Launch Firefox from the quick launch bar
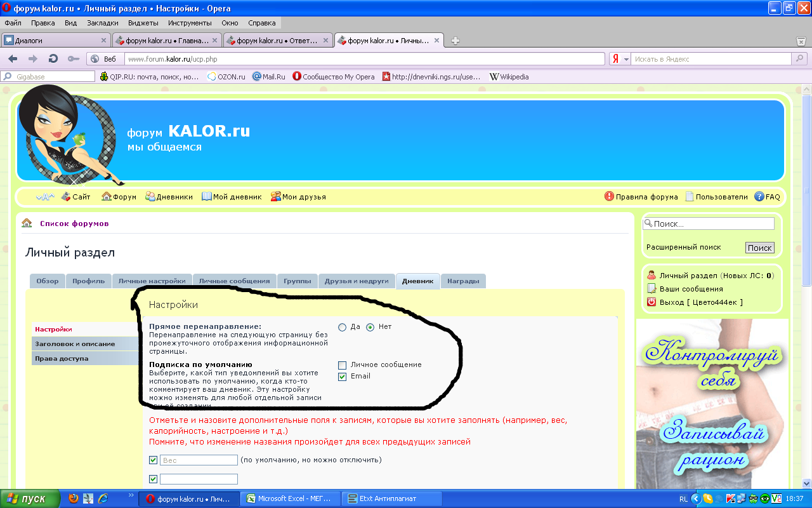 click(74, 498)
